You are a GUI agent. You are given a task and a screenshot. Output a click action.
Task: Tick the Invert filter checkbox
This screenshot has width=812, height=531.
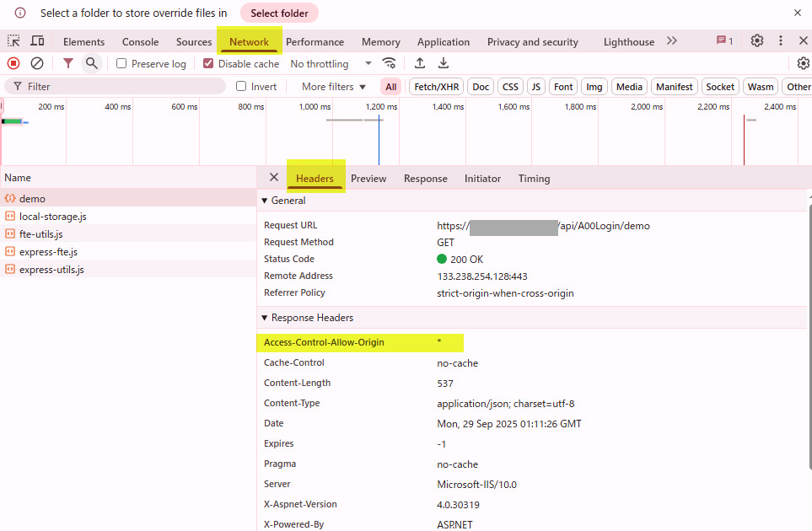(241, 87)
